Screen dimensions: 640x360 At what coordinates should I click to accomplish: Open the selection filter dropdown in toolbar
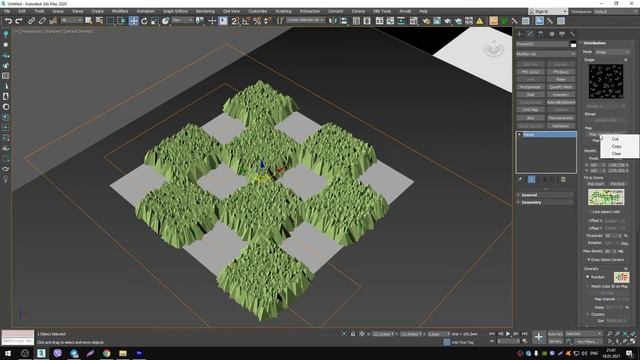pos(71,20)
